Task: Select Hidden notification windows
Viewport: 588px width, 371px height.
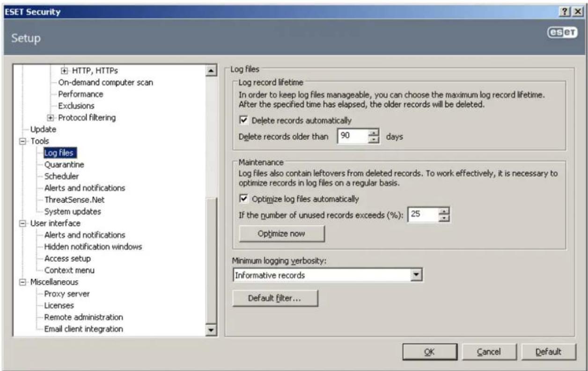Action: [93, 246]
